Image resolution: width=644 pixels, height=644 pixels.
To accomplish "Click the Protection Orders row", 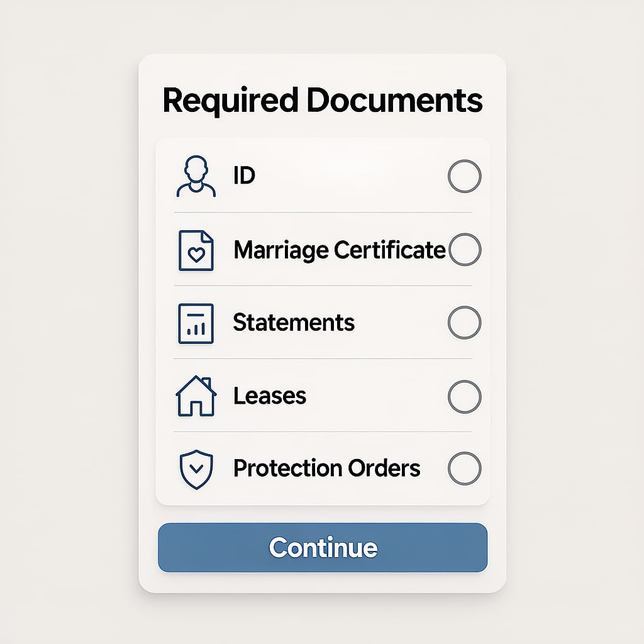I will (326, 469).
